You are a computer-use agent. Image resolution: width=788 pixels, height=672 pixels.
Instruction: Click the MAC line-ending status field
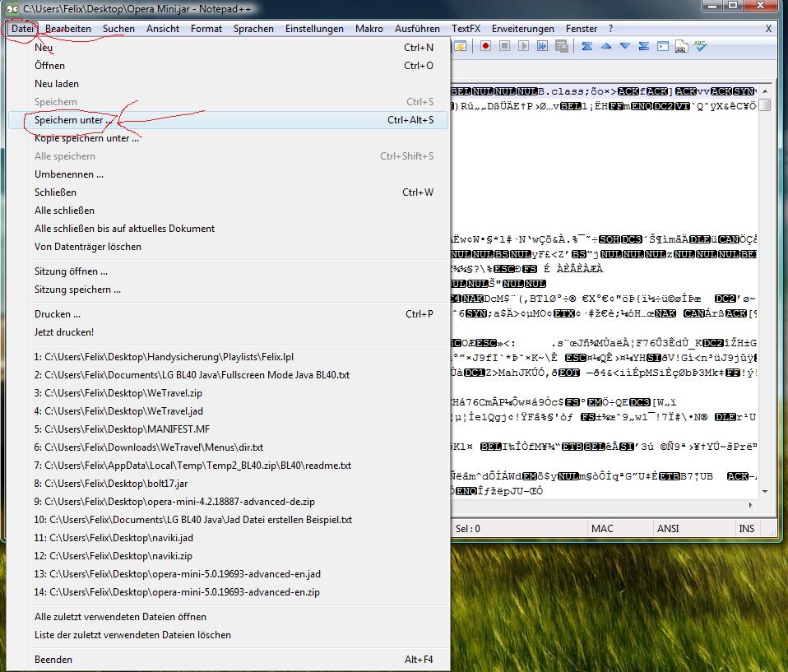619,528
